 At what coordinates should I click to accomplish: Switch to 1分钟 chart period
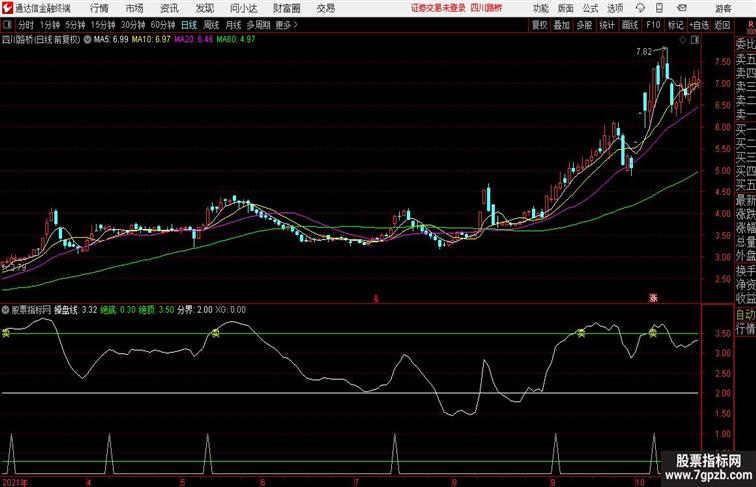[x=50, y=25]
